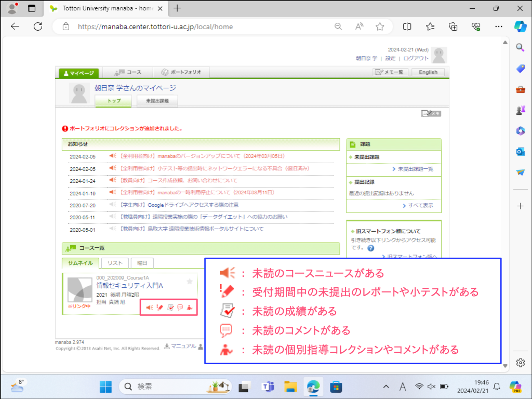Screen dimensions: 532x399
Task: Open the メモ一覧 button
Action: pos(390,72)
